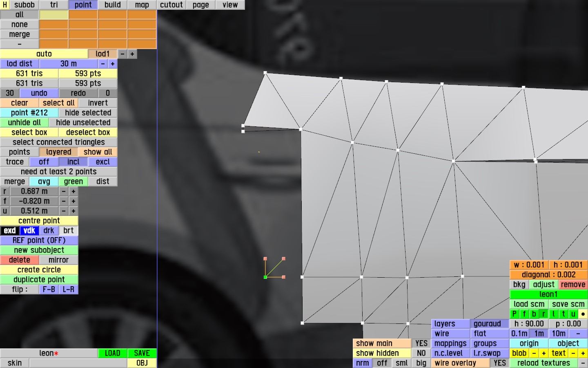The height and width of the screenshot is (368, 588).
Task: Increase the lod1 level with plus
Action: (132, 54)
